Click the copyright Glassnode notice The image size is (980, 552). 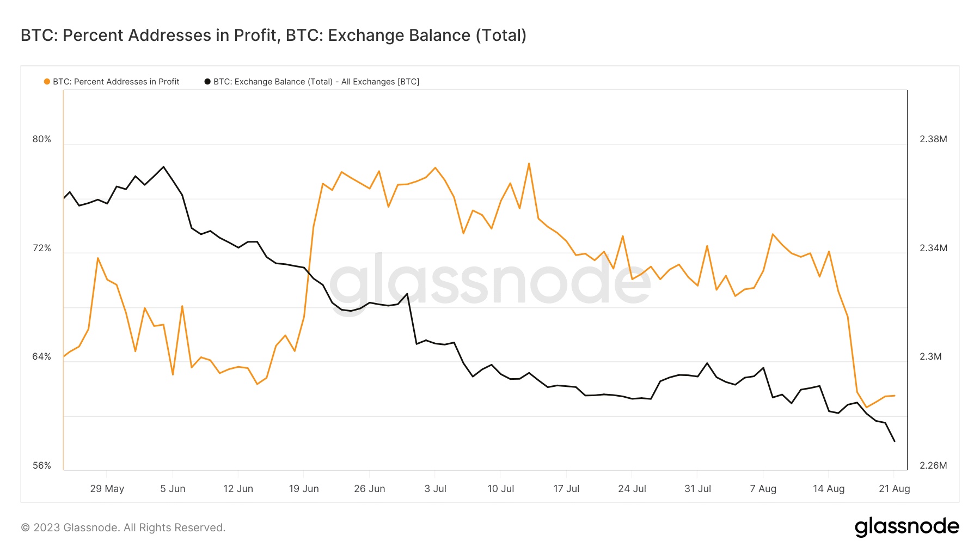click(x=123, y=527)
